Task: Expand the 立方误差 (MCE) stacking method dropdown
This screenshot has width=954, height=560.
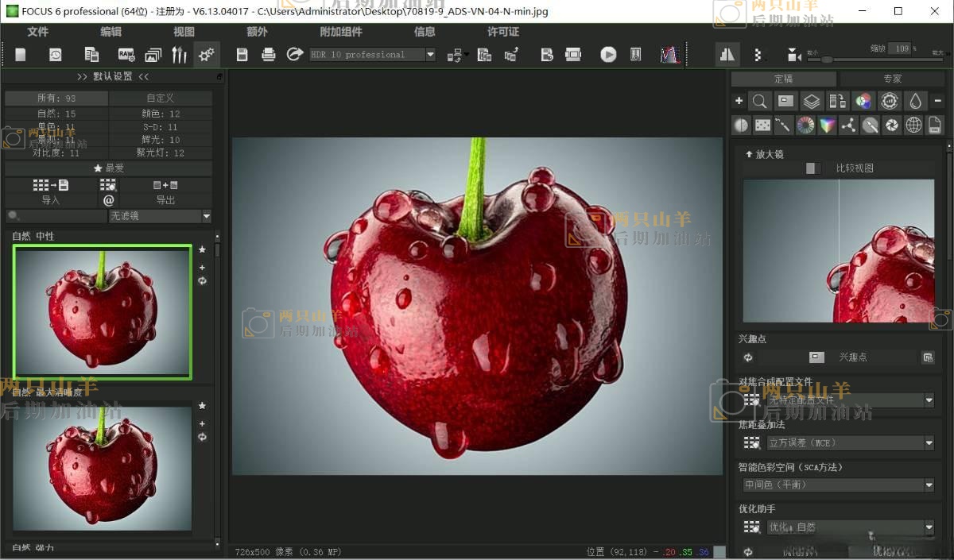Action: coord(929,443)
